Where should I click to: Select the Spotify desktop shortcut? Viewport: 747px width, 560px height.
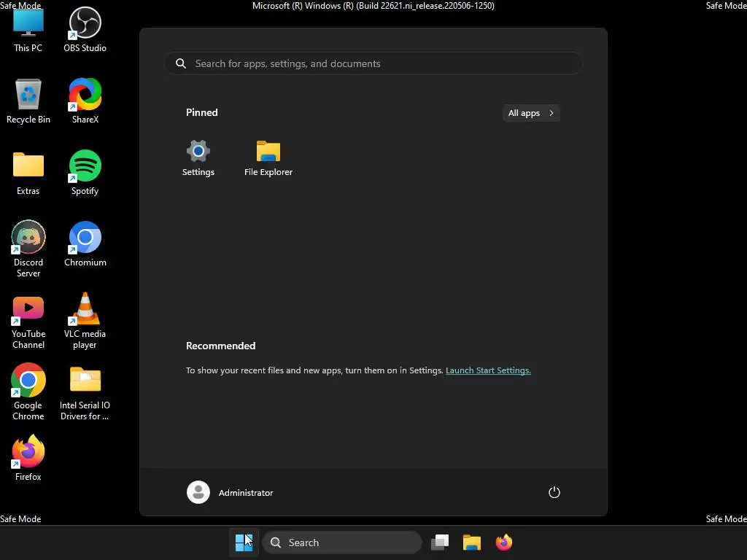[x=85, y=172]
